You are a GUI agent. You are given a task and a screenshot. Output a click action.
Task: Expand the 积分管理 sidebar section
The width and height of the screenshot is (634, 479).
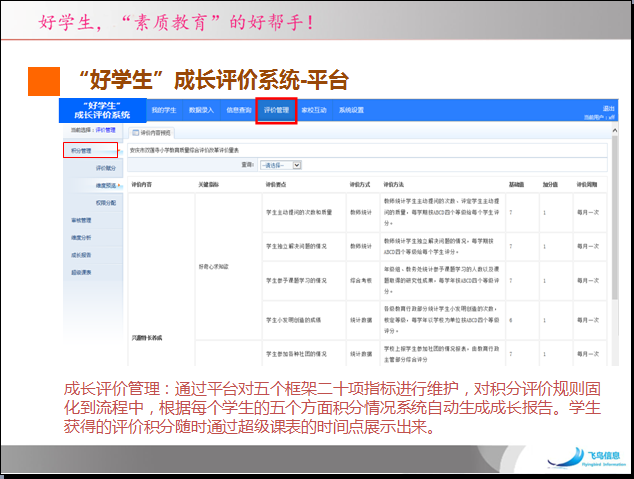(82, 151)
